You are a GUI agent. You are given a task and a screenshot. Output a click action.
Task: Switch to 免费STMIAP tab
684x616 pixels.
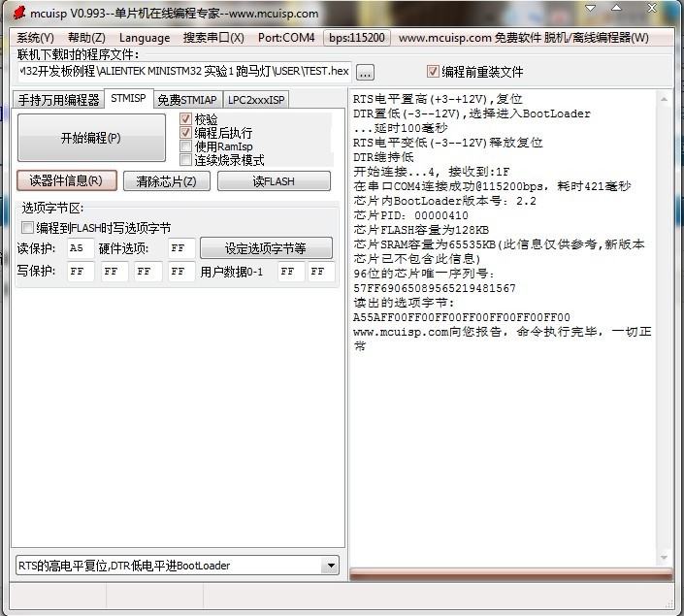[x=187, y=100]
